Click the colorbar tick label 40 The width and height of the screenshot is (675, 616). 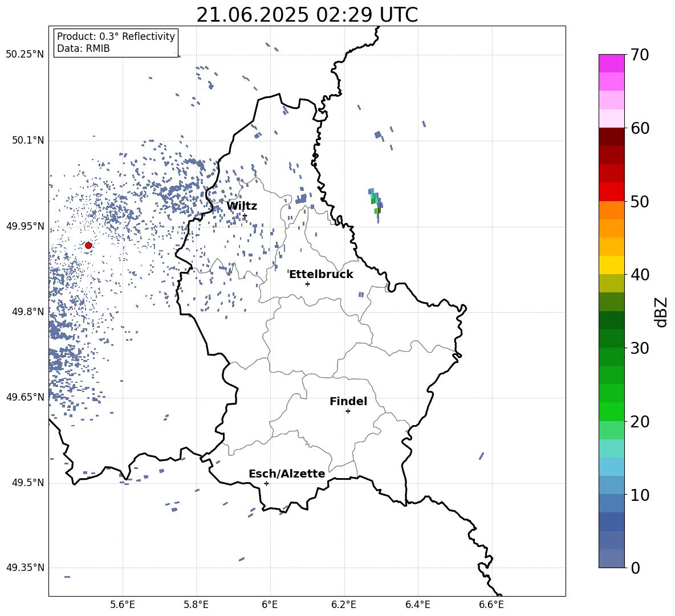640,275
